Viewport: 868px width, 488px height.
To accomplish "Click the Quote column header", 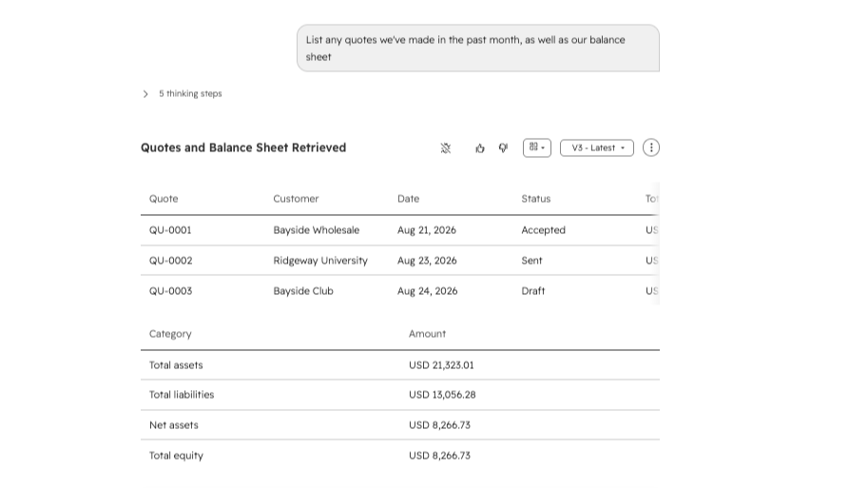I will 164,199.
